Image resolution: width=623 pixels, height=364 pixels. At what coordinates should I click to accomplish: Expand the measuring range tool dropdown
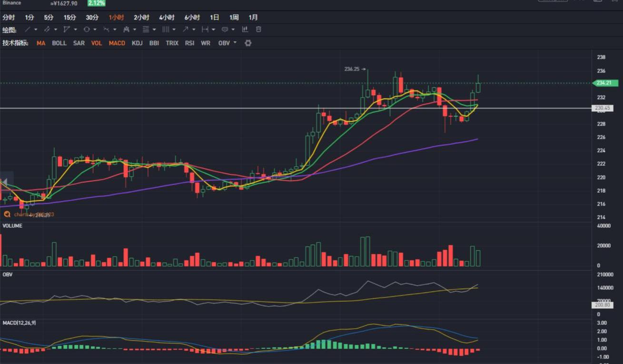(x=213, y=30)
